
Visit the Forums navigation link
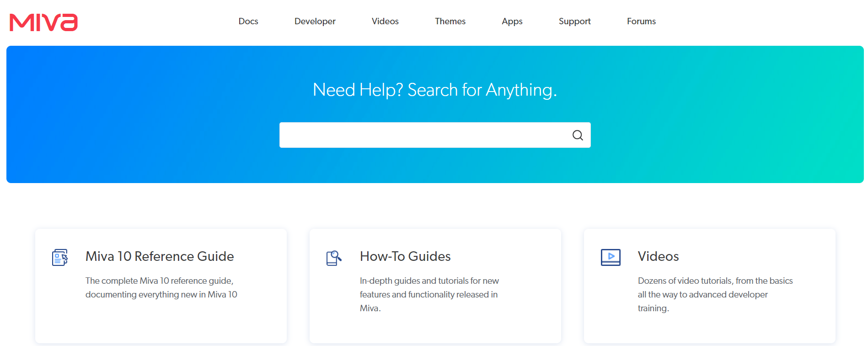641,22
